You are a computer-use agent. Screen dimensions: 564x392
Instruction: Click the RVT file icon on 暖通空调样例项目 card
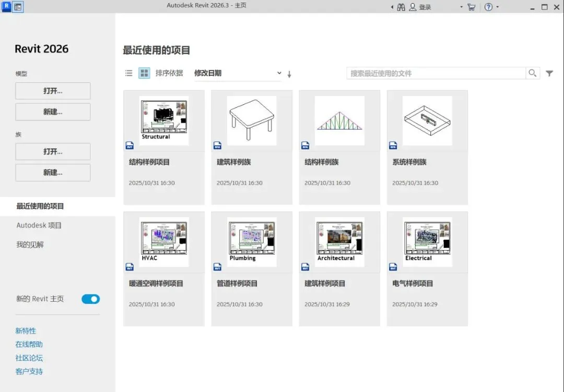[130, 267]
